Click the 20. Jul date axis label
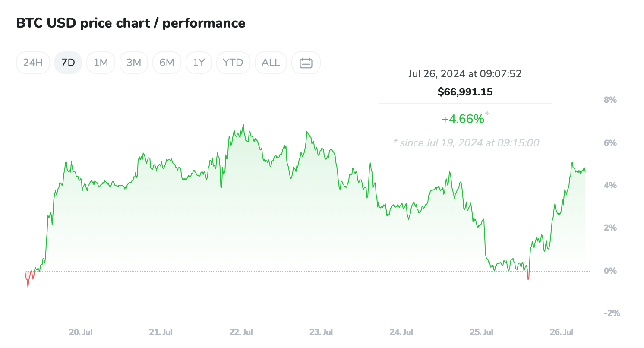This screenshot has height=348, width=644. (81, 332)
